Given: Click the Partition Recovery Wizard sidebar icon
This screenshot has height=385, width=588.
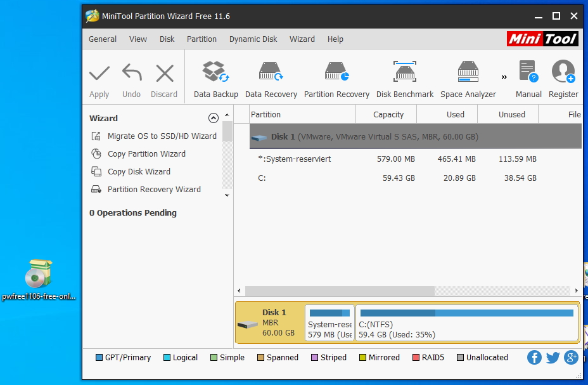Looking at the screenshot, I should click(96, 189).
